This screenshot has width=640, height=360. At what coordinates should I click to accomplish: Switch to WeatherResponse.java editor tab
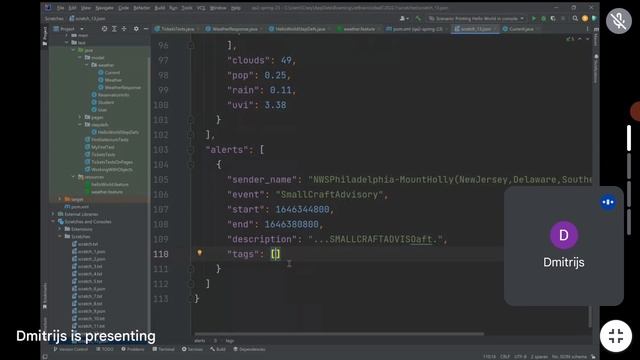pyautogui.click(x=235, y=29)
